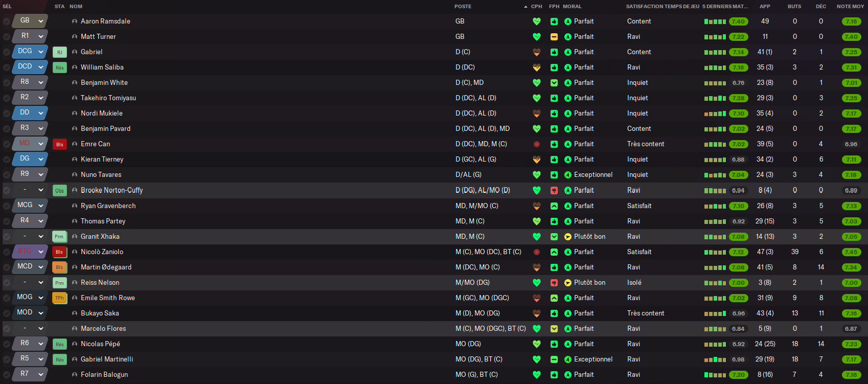Tick the selection checkbox for Benjamin White
Screen dimensions: 868x384
(7, 83)
